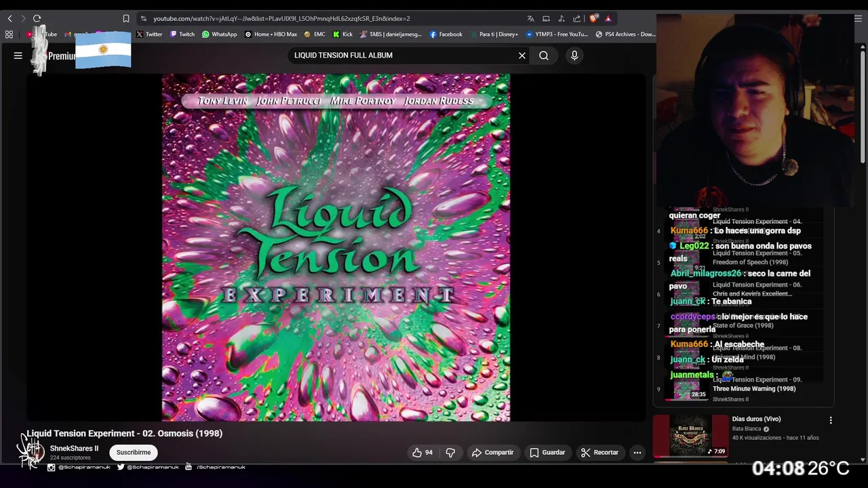The image size is (868, 488).
Task: Click the Compartir share button
Action: (x=493, y=452)
